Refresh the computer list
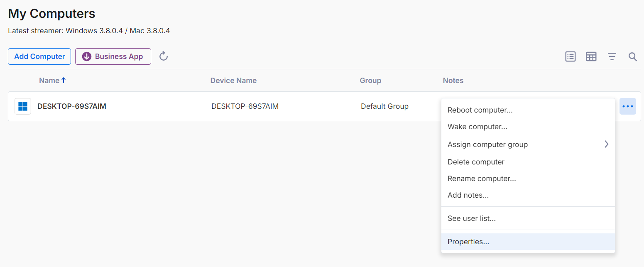Image resolution: width=644 pixels, height=267 pixels. [163, 56]
